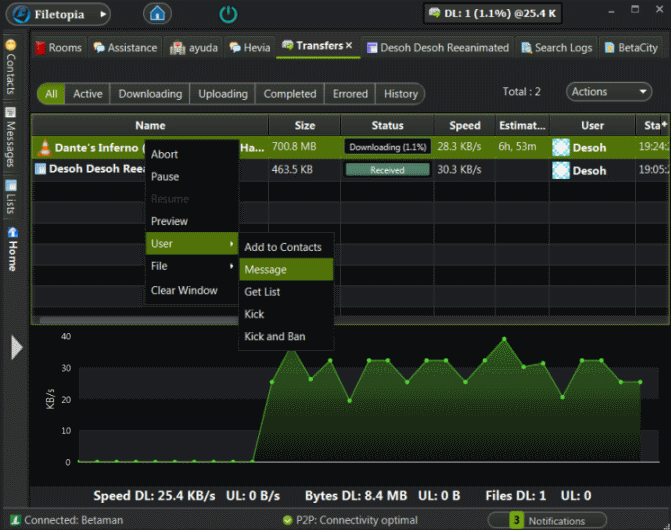The width and height of the screenshot is (671, 530).
Task: Open the BetaCity tab
Action: (632, 47)
